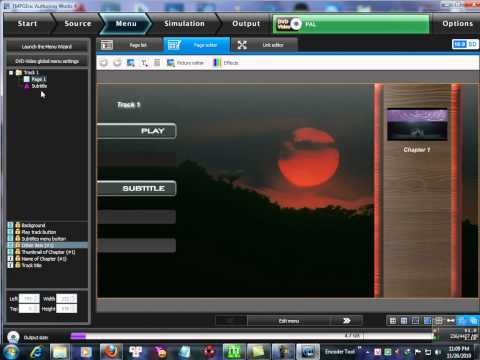Toggle visibility of Background item
The image size is (480, 360).
coord(10,225)
